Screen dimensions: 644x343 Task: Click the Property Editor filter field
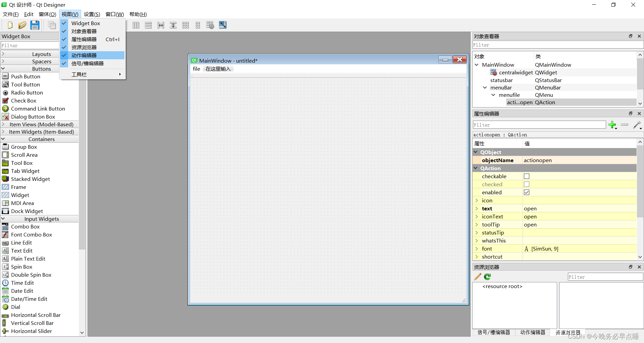point(539,125)
